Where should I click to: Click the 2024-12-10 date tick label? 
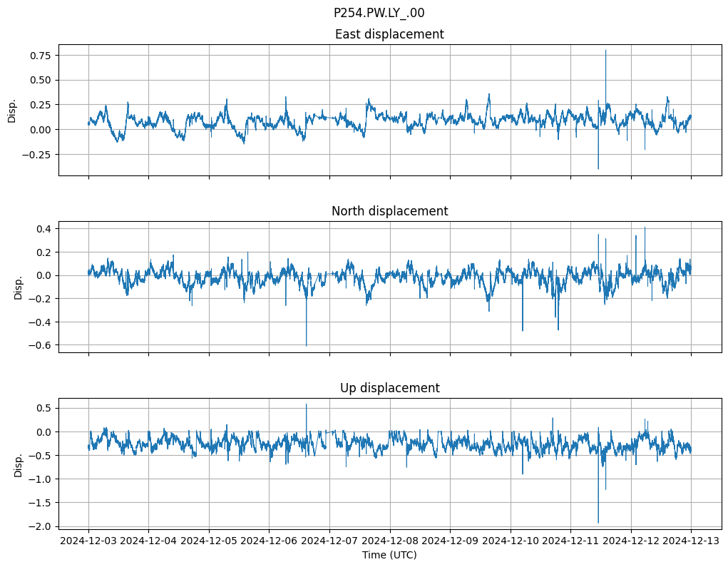[x=511, y=541]
